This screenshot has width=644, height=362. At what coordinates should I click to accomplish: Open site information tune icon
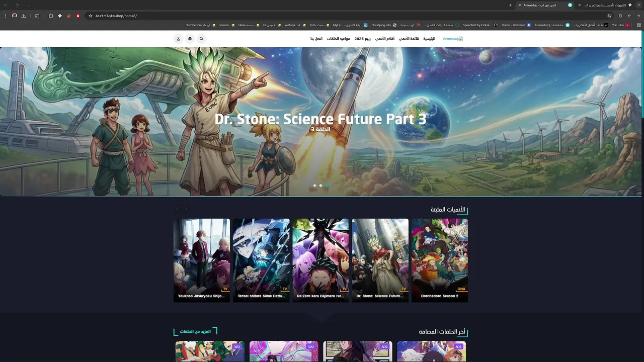609,16
